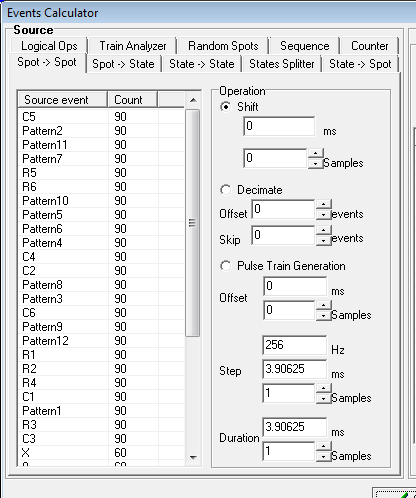Decrease the Skip events value
The height and width of the screenshot is (498, 416).
click(x=323, y=241)
